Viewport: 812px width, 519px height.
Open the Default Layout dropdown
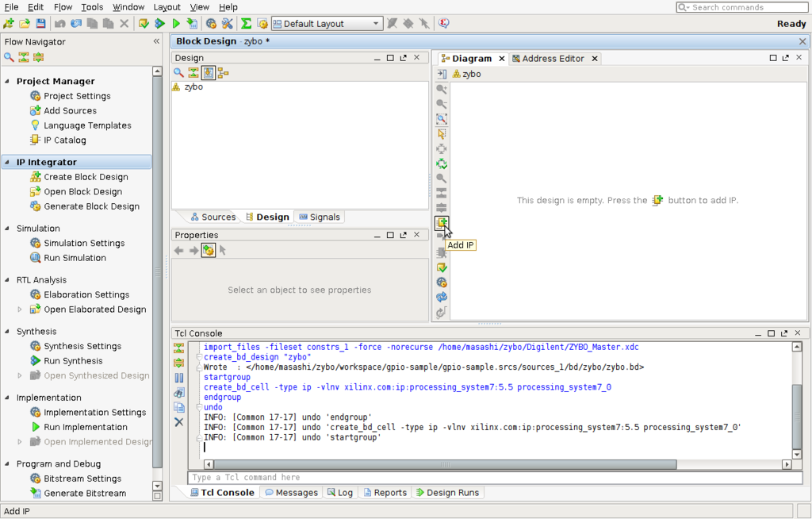point(327,23)
